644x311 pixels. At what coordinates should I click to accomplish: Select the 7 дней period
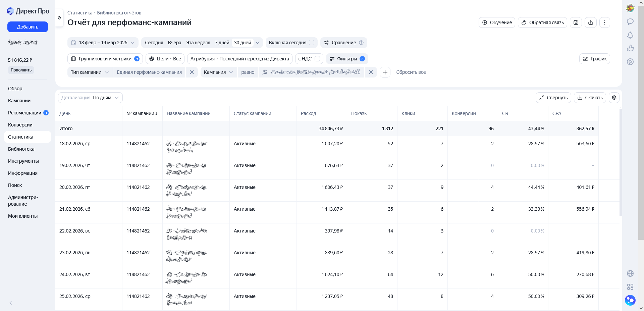(222, 43)
